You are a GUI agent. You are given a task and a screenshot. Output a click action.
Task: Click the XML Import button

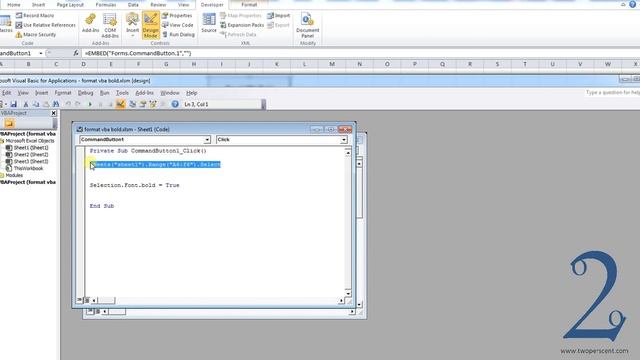click(279, 16)
